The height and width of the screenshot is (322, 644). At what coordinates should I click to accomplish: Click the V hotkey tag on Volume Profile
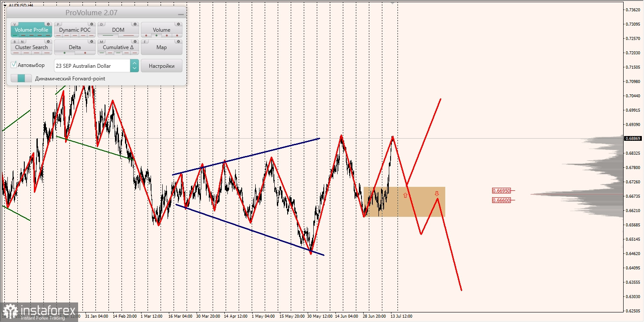tap(15, 24)
